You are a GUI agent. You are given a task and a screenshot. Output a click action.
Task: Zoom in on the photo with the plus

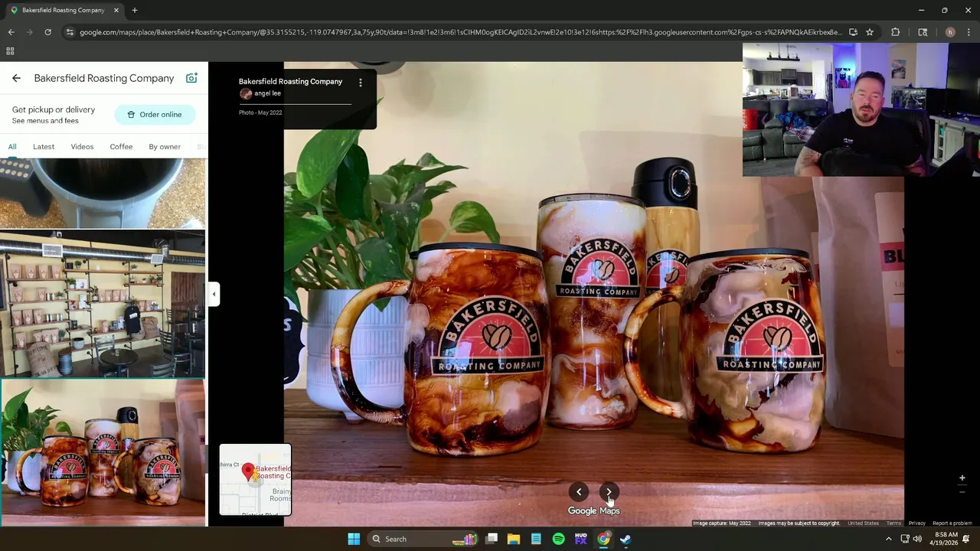pyautogui.click(x=962, y=478)
